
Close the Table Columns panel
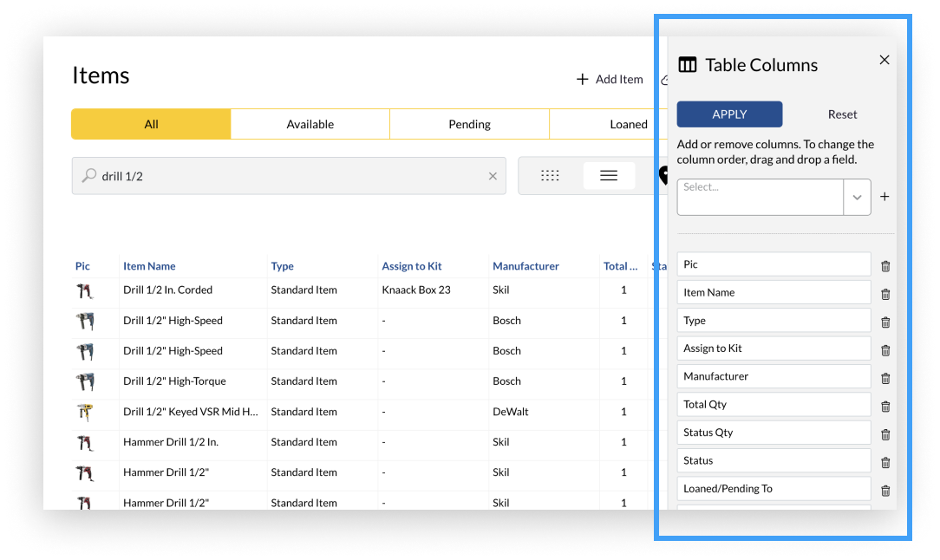(884, 60)
